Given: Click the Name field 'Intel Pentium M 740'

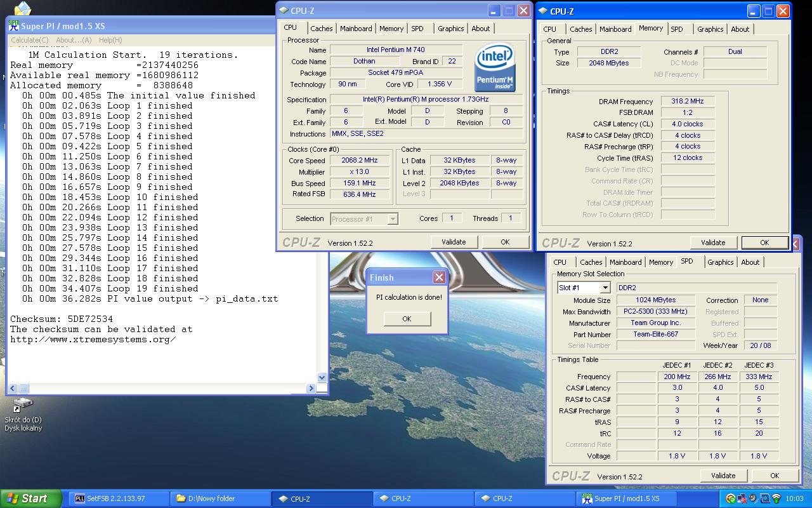Looking at the screenshot, I should pyautogui.click(x=396, y=50).
